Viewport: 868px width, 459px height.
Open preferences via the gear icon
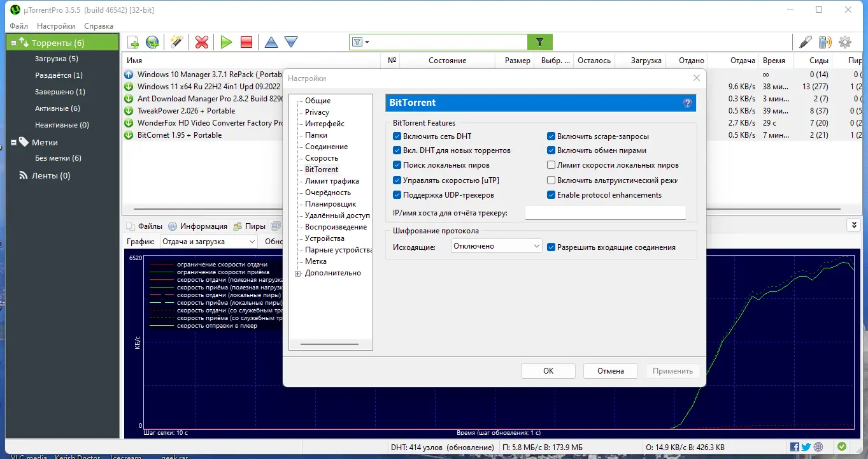845,43
